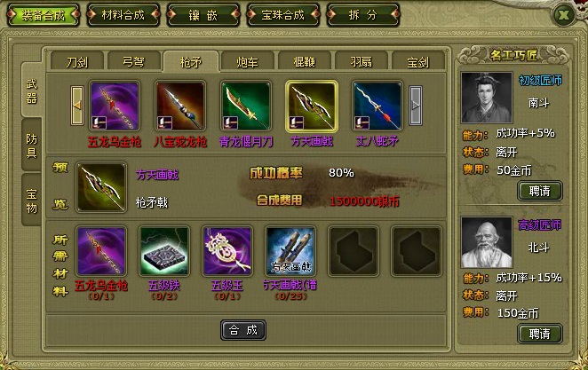Select the 五龙乌金枪 weapon icon in top row

click(115, 106)
